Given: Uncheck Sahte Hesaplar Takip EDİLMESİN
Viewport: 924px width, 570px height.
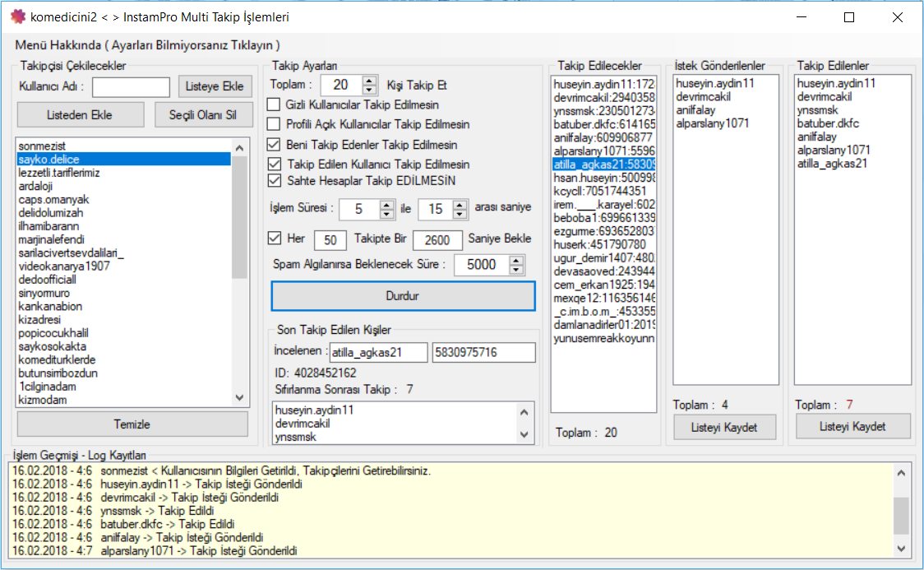Looking at the screenshot, I should 274,180.
